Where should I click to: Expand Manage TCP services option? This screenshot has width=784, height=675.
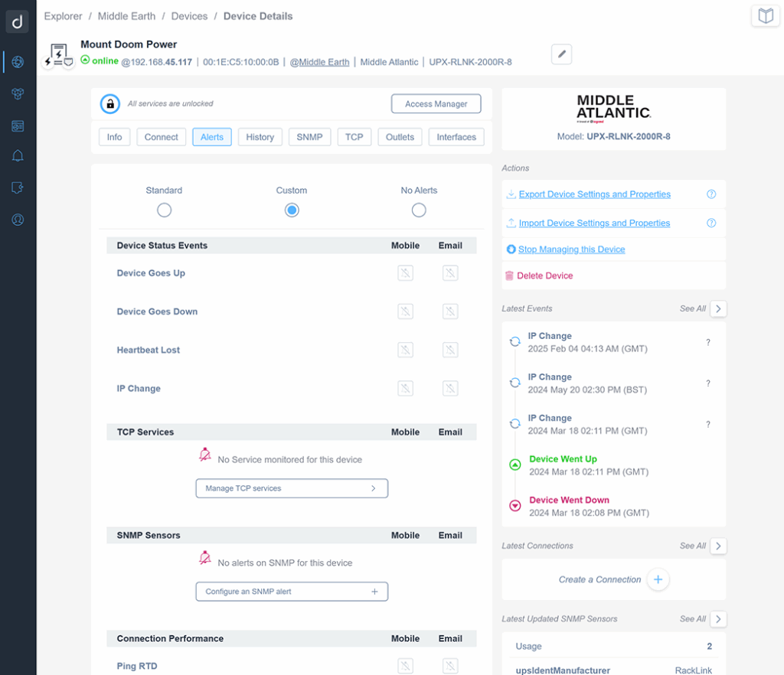coord(292,488)
